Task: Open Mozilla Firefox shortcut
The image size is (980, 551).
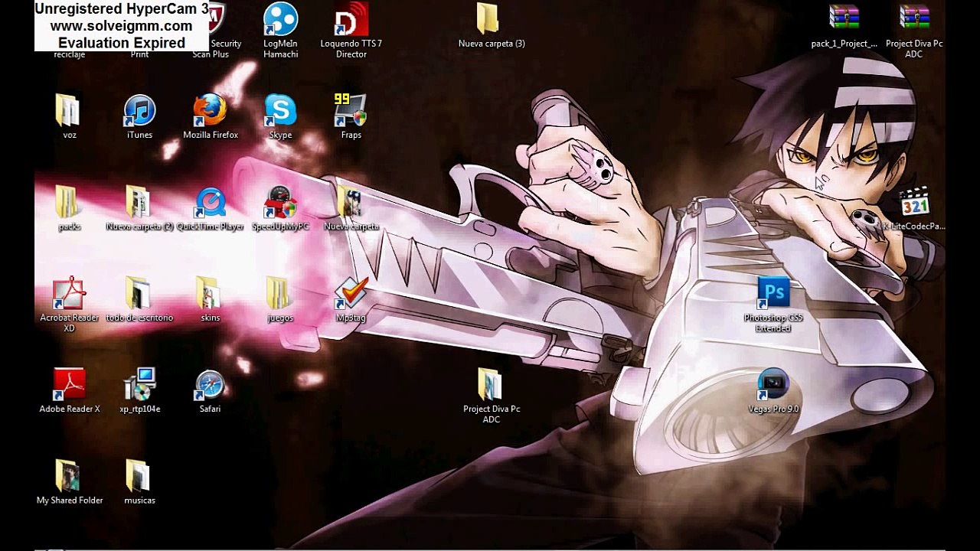Action: (210, 110)
